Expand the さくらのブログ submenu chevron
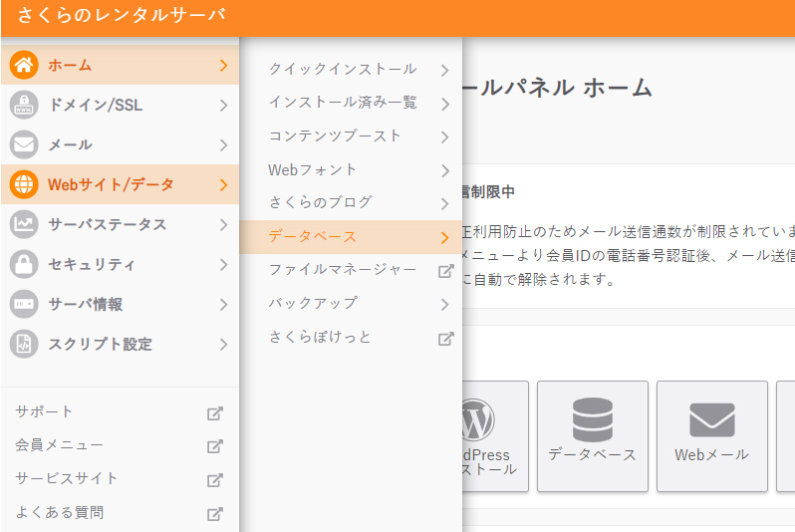The height and width of the screenshot is (532, 795). tap(444, 204)
